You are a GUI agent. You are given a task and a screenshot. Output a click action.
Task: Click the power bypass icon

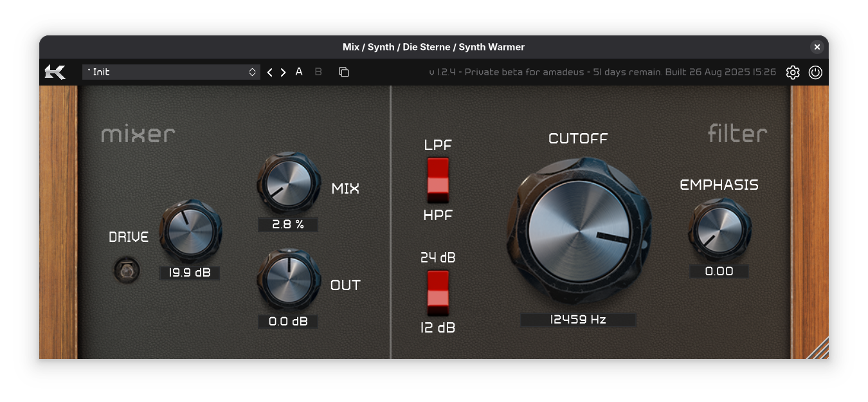[x=816, y=72]
